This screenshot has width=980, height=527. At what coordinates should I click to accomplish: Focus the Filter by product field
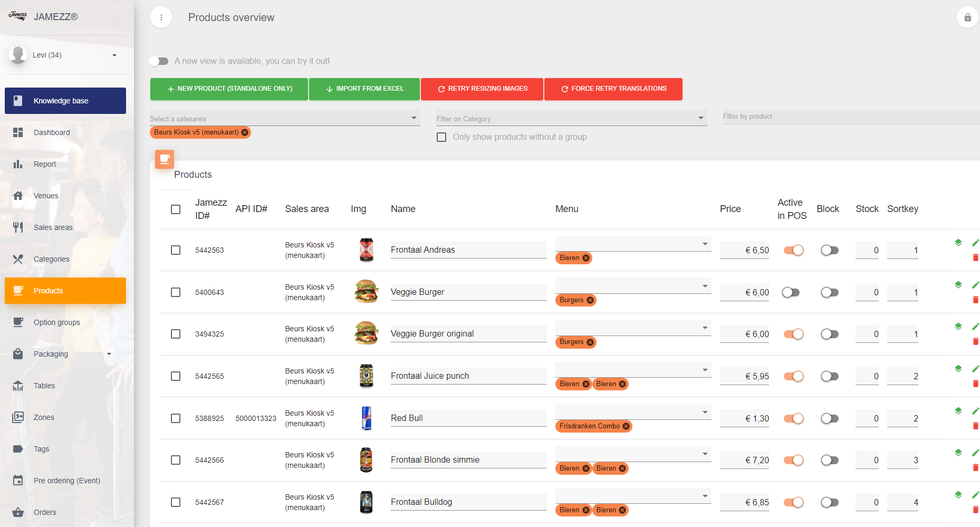(851, 117)
